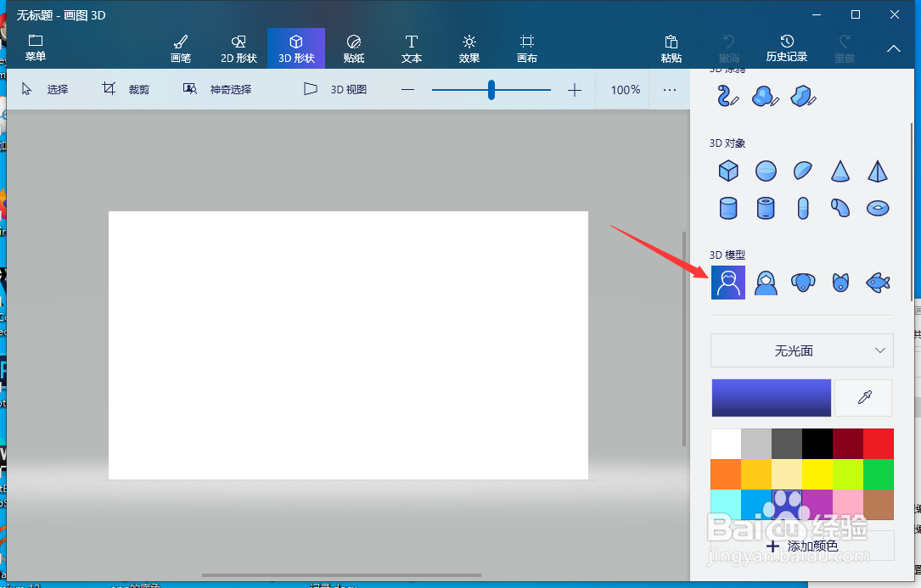Open the three-dot more options menu
Viewport: 921px width, 588px height.
[x=670, y=90]
